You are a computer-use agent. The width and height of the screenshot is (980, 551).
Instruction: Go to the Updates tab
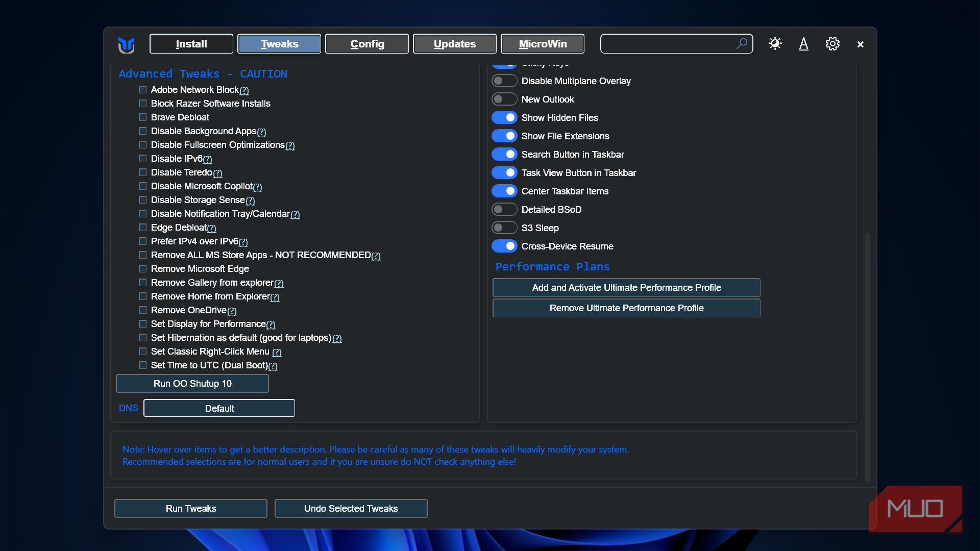pyautogui.click(x=455, y=44)
